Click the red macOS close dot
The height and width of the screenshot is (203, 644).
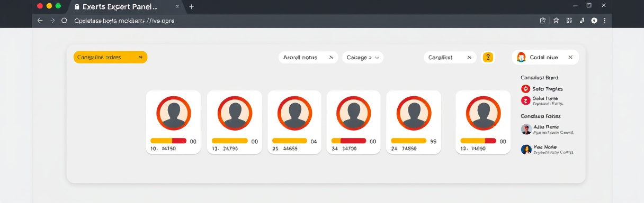coord(40,6)
